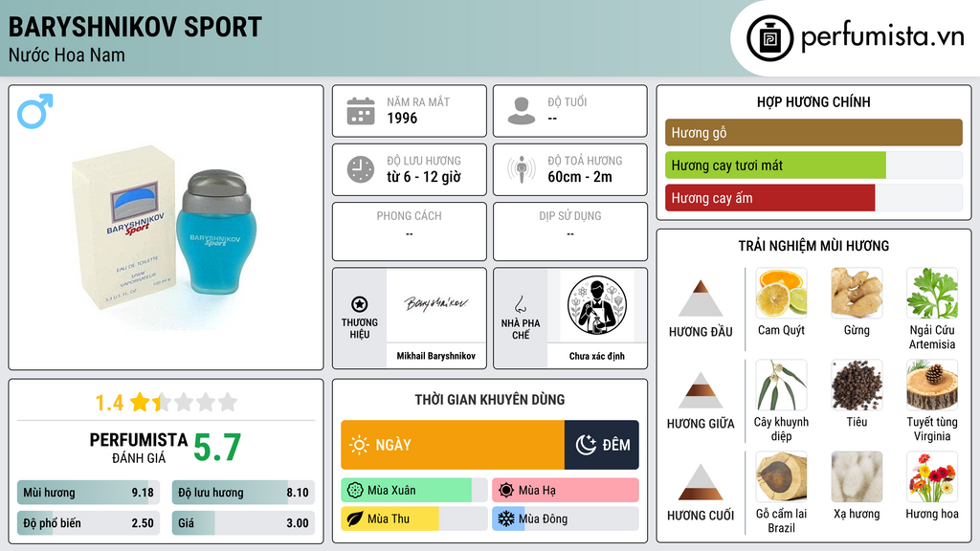Click the sillage value 60cm - 2m
The image size is (980, 551).
click(580, 177)
